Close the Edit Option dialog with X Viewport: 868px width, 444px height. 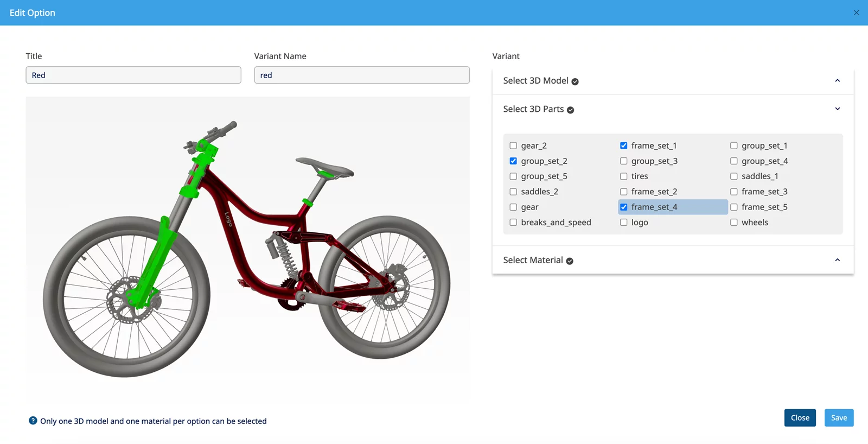(856, 12)
